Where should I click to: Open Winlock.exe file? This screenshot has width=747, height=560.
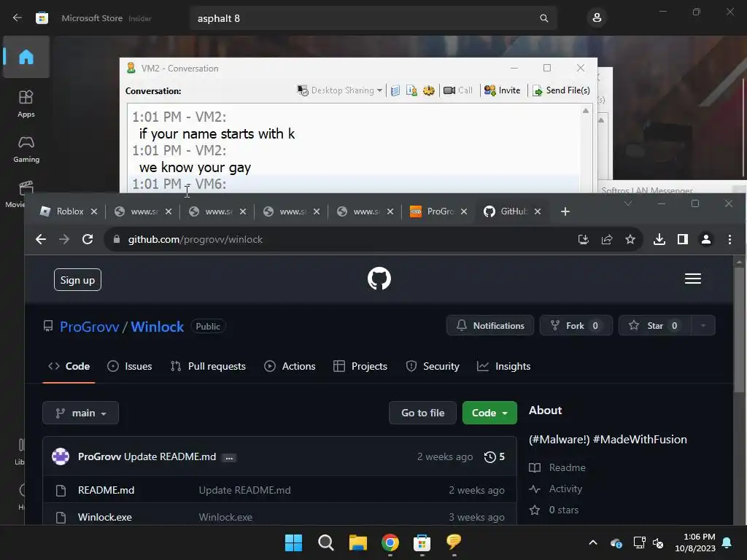pyautogui.click(x=105, y=517)
